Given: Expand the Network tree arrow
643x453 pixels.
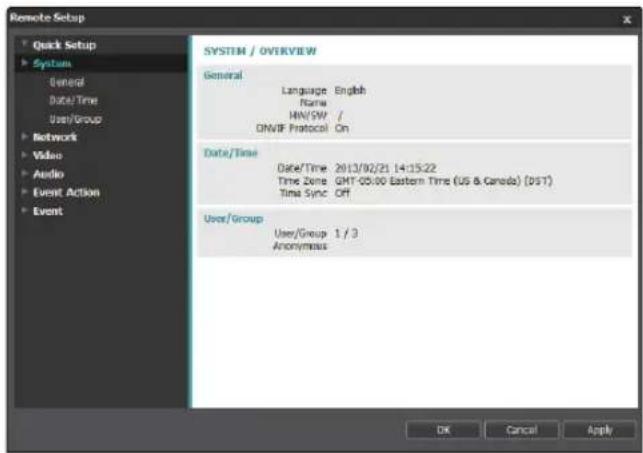Looking at the screenshot, I should pos(24,136).
